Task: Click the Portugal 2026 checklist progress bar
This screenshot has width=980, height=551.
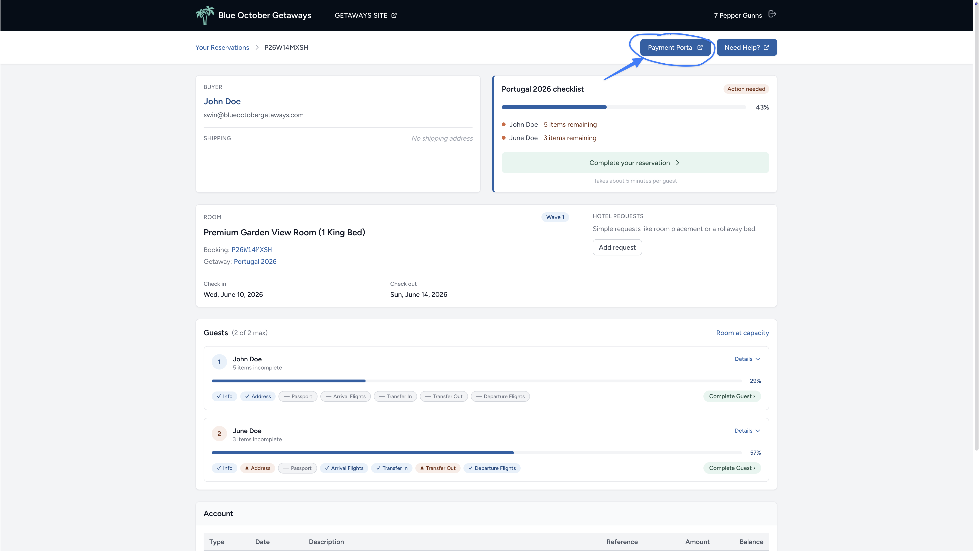Action: pyautogui.click(x=624, y=107)
